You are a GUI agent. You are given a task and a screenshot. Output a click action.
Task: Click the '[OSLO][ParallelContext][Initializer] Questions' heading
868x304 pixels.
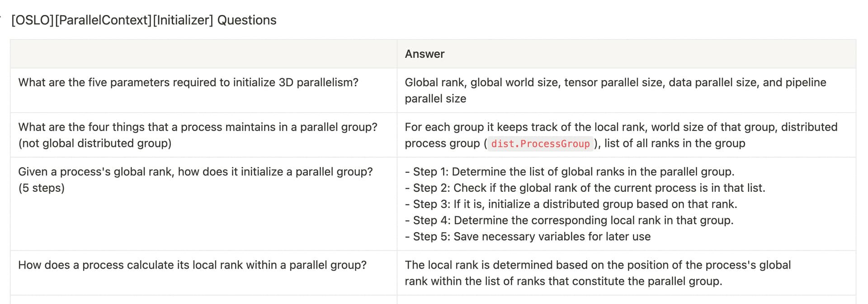[144, 20]
